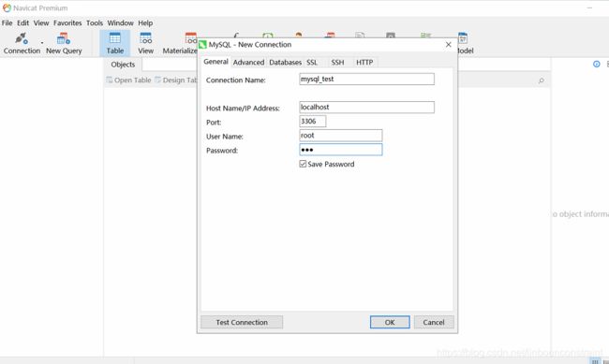Open the Connection toolbar button
609x364 pixels.
pos(22,43)
